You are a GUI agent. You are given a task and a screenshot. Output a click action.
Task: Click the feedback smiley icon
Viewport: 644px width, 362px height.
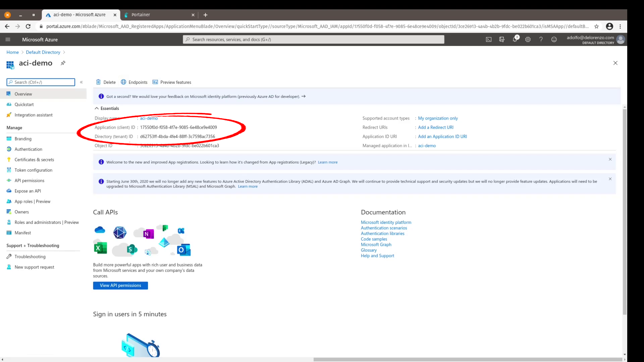tap(554, 40)
